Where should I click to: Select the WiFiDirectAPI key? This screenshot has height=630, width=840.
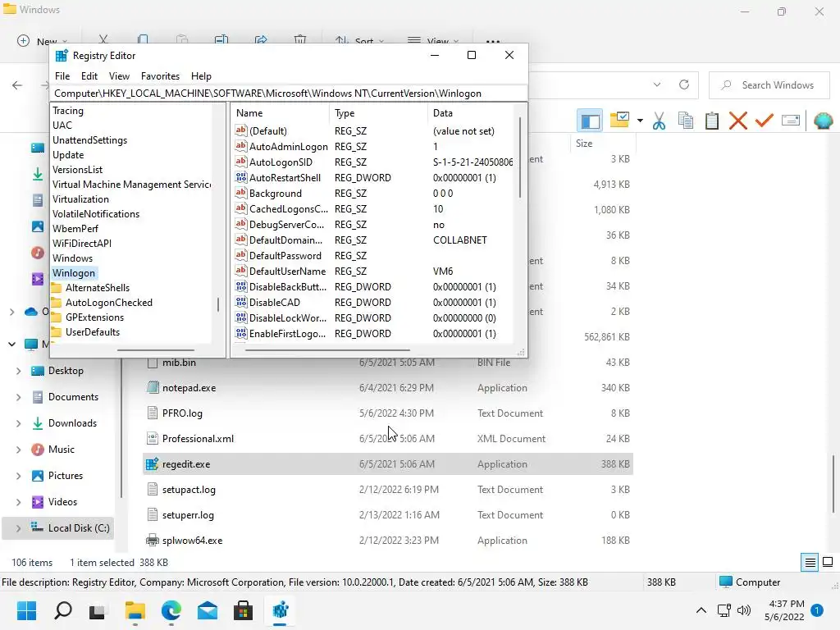click(82, 243)
